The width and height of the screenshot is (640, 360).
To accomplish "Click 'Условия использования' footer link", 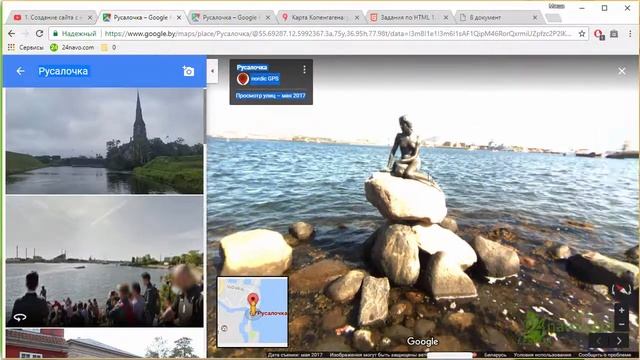I will point(542,355).
